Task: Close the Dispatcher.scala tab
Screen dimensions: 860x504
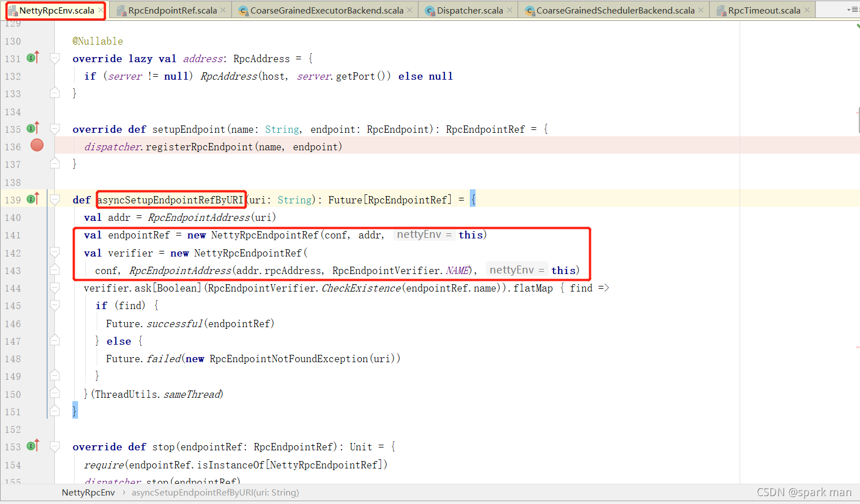Action: point(509,10)
